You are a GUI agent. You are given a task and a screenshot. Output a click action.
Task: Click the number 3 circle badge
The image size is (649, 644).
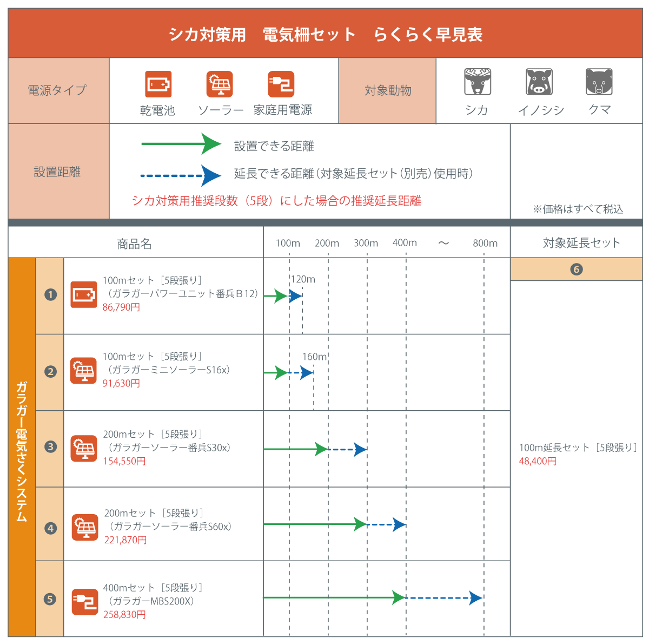click(50, 447)
